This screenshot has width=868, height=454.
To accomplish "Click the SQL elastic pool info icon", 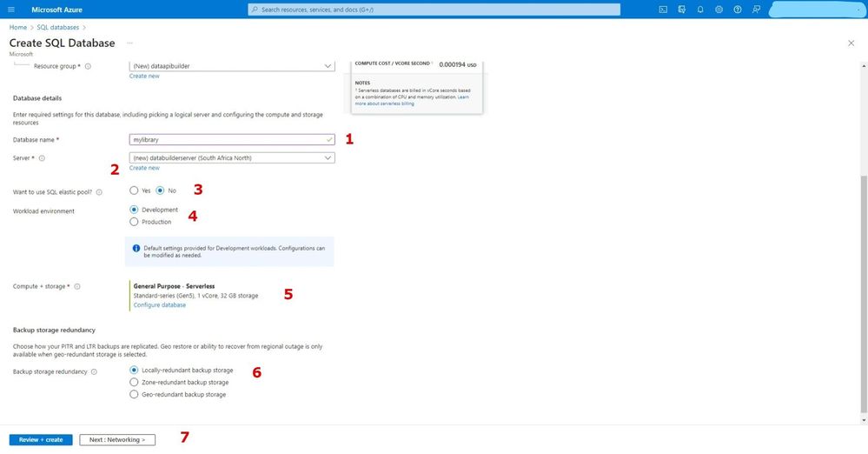I will coord(99,192).
